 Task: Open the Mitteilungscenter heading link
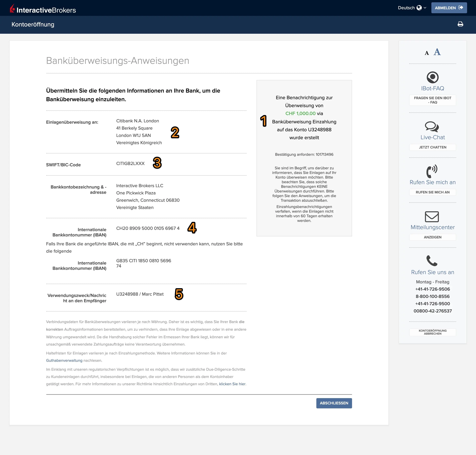[x=432, y=227]
